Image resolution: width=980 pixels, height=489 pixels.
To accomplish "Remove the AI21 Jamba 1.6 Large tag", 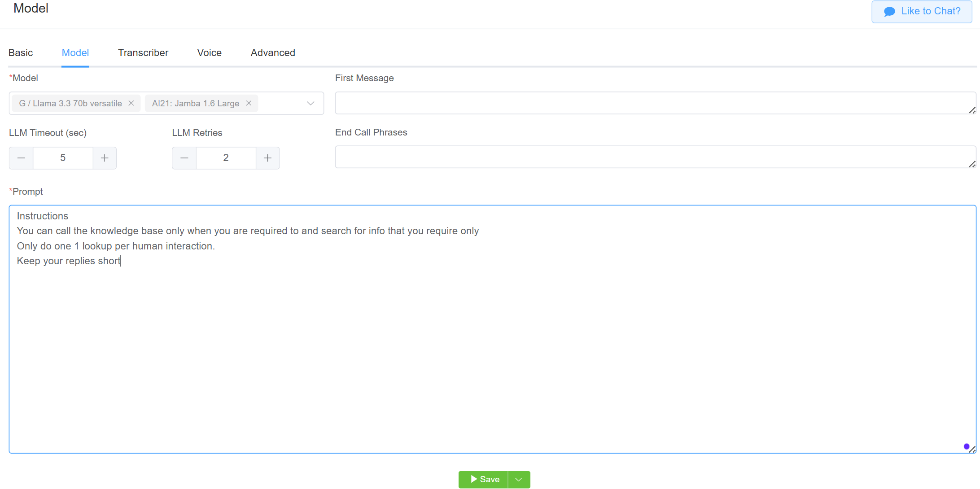I will click(249, 103).
